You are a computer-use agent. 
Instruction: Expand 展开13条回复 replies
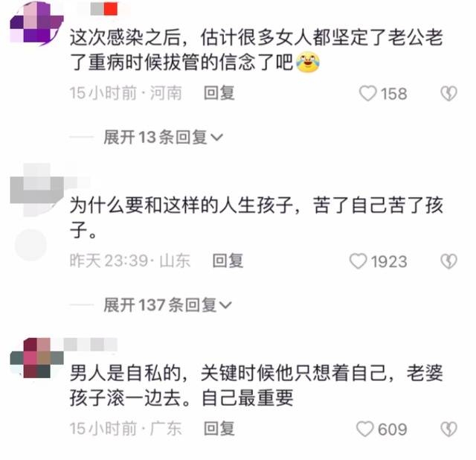(x=163, y=137)
